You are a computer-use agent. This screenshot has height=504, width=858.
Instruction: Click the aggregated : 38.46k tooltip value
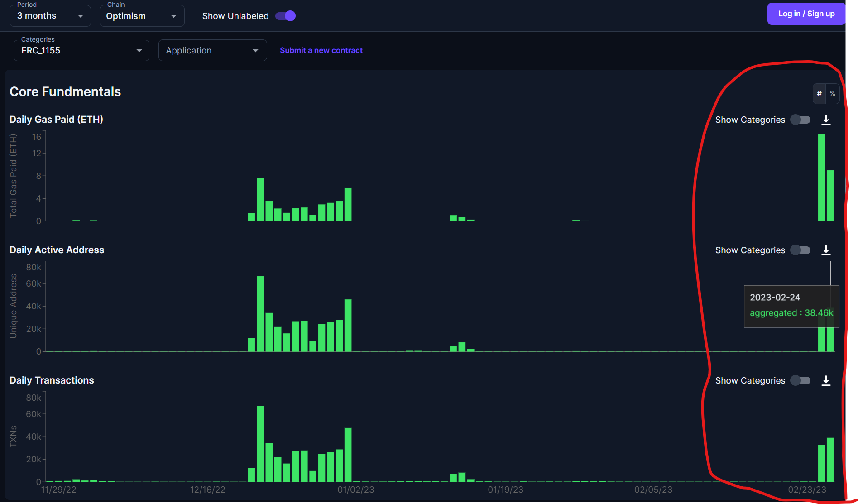pyautogui.click(x=791, y=313)
